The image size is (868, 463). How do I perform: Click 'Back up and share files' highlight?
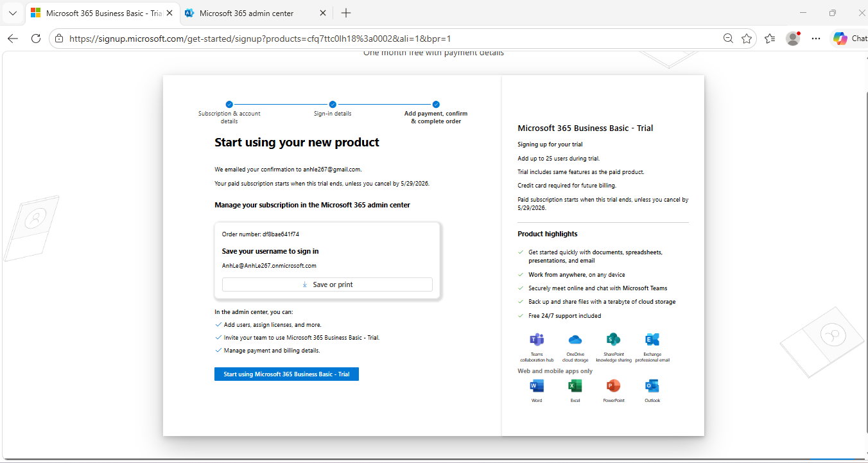[602, 302]
